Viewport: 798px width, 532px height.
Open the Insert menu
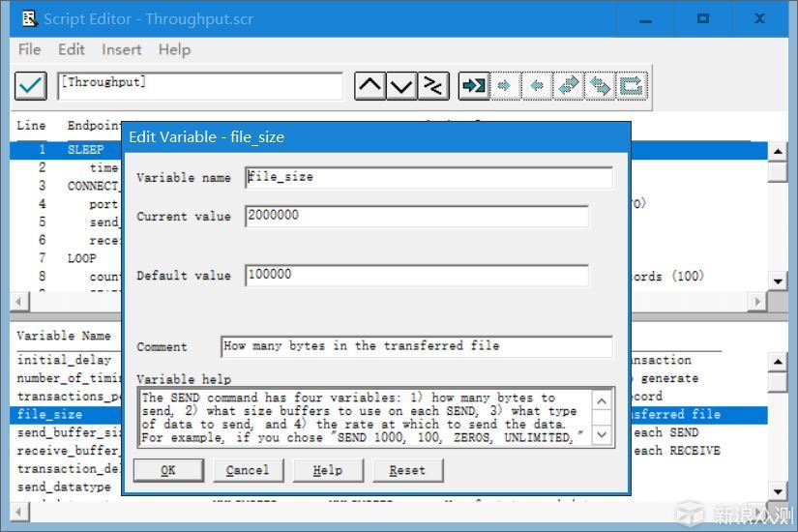point(122,50)
